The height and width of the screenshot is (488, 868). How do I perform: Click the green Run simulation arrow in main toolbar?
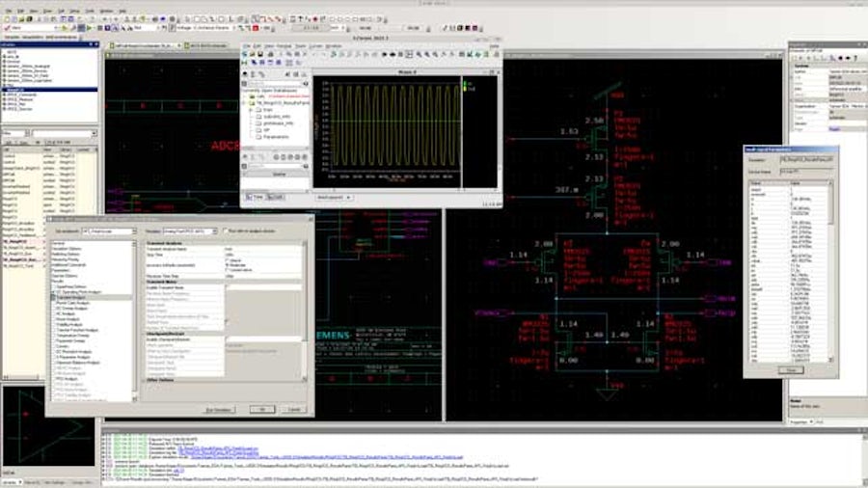coord(89,28)
